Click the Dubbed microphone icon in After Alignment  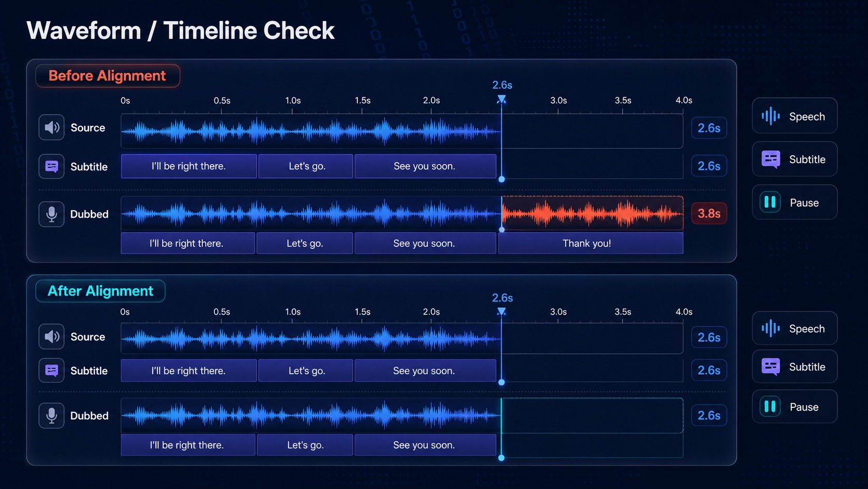pyautogui.click(x=51, y=416)
